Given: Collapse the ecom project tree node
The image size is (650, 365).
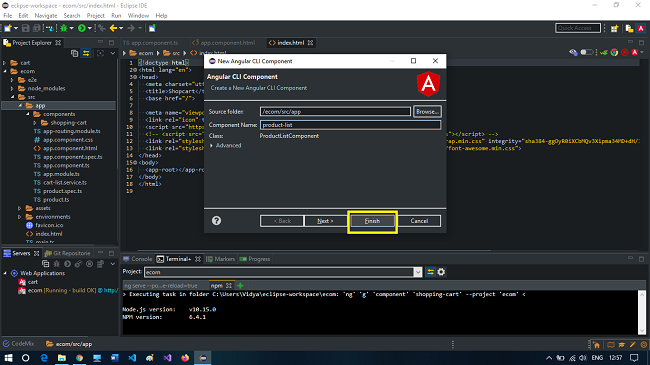Looking at the screenshot, I should click(x=5, y=71).
